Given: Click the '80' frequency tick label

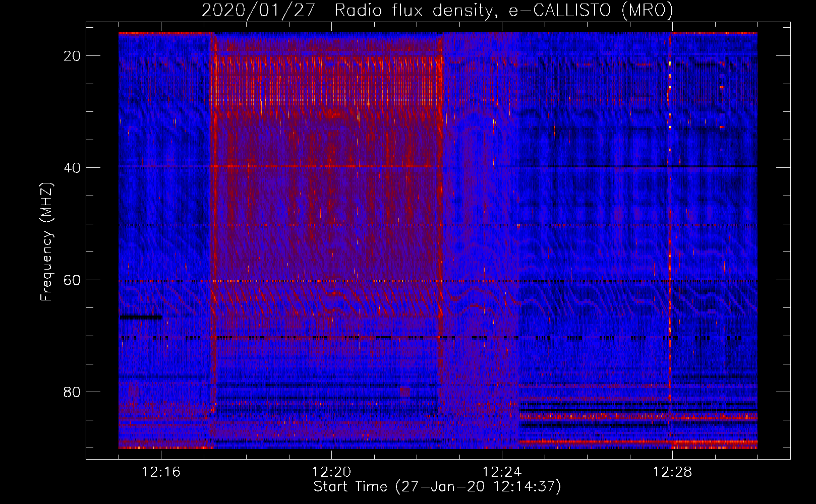Looking at the screenshot, I should pos(73,392).
